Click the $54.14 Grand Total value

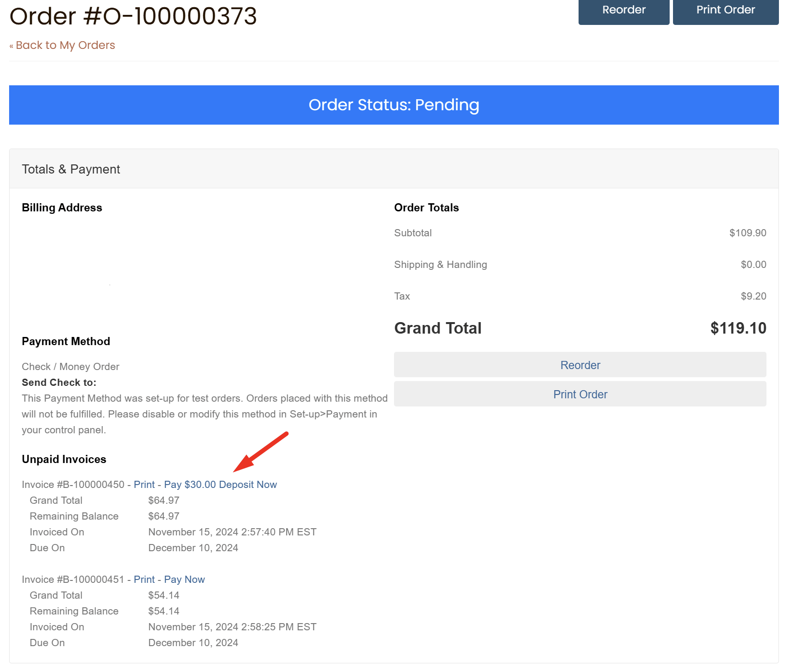(164, 595)
